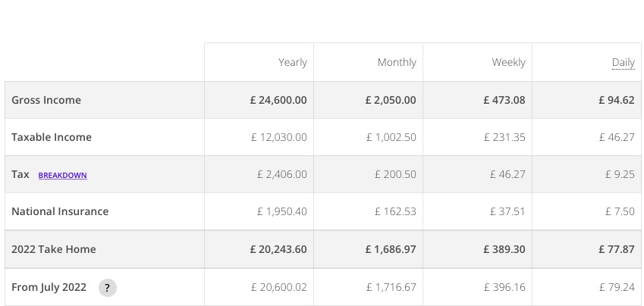Click the National Insurance row label
Screen dimensions: 644x306
pos(60,211)
